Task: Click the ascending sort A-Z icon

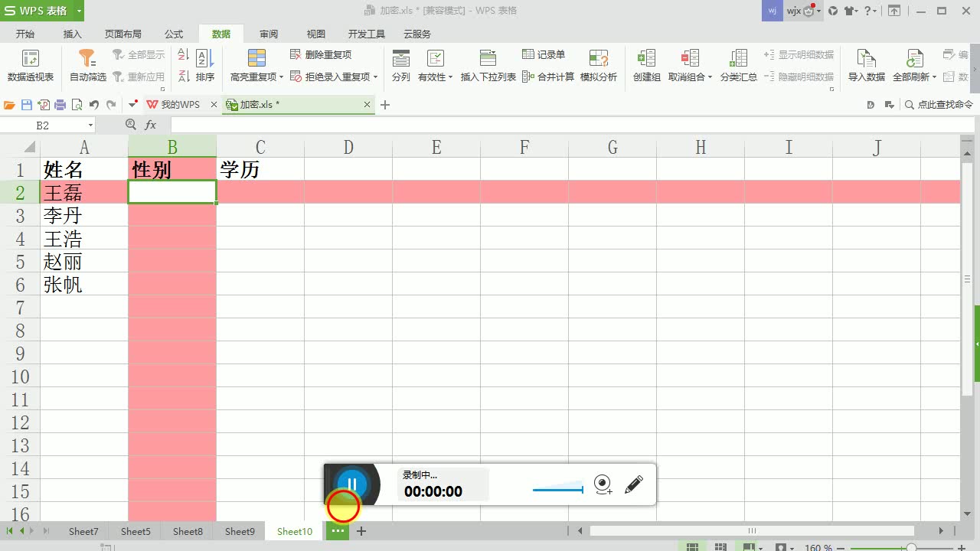Action: click(184, 55)
